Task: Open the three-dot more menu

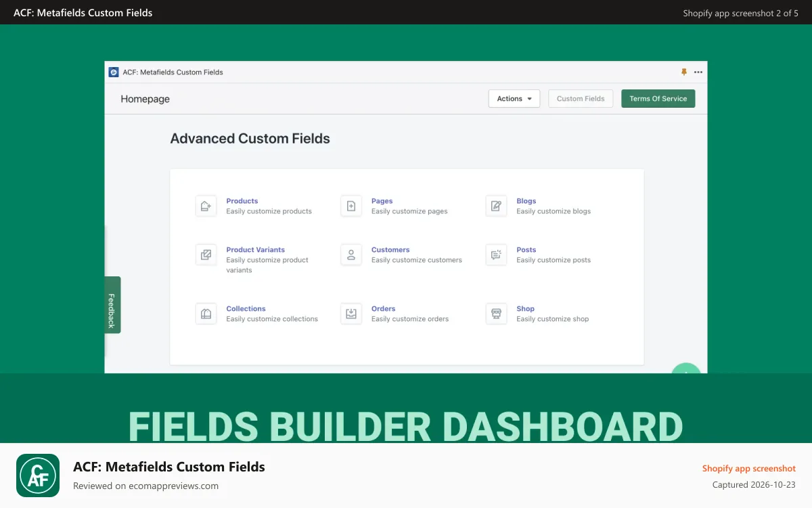Action: (698, 72)
